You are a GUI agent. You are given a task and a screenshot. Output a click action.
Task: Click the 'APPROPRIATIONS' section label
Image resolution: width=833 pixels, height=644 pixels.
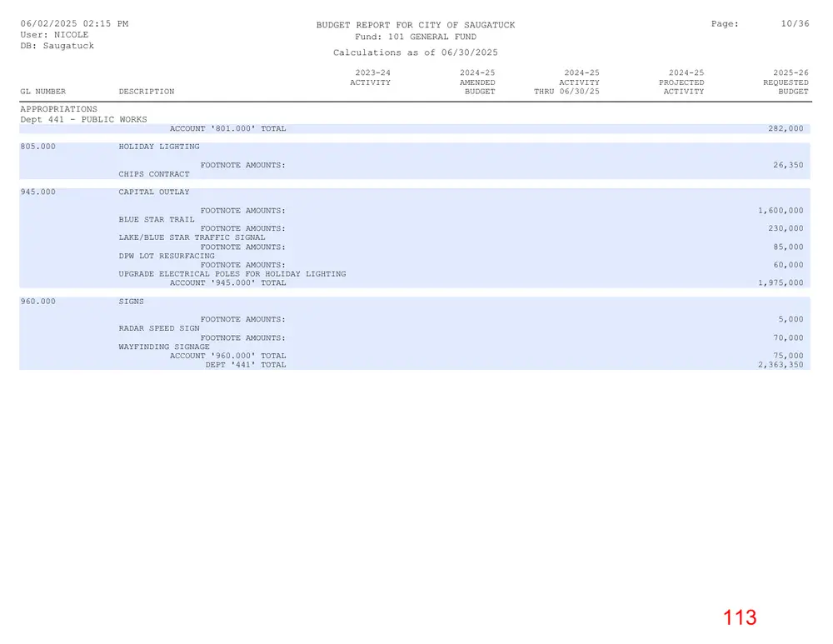pyautogui.click(x=59, y=109)
